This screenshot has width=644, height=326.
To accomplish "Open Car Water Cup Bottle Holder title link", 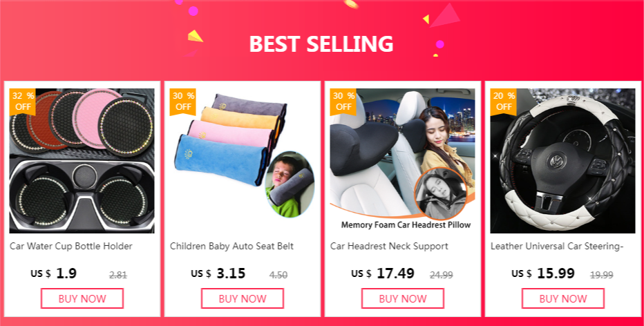I will 71,247.
